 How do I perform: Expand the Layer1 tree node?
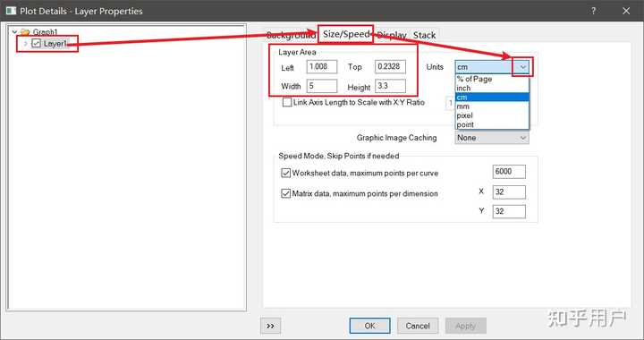pos(25,43)
